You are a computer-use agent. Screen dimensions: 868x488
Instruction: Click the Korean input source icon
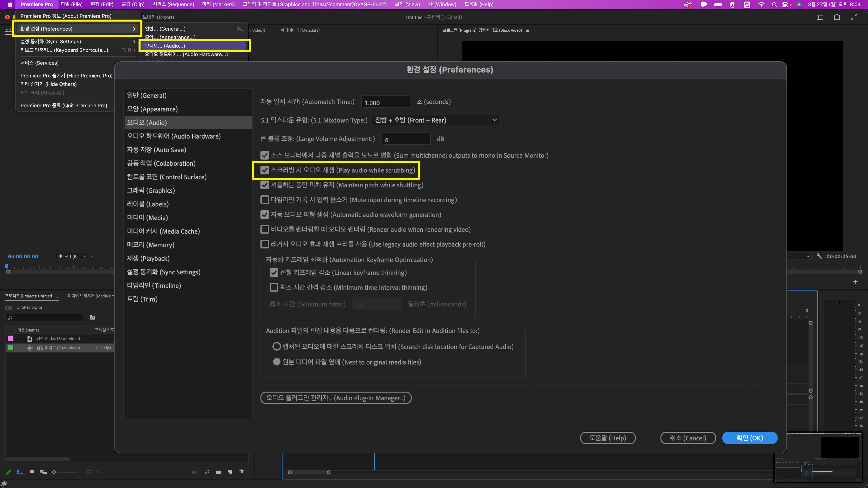[x=747, y=4]
